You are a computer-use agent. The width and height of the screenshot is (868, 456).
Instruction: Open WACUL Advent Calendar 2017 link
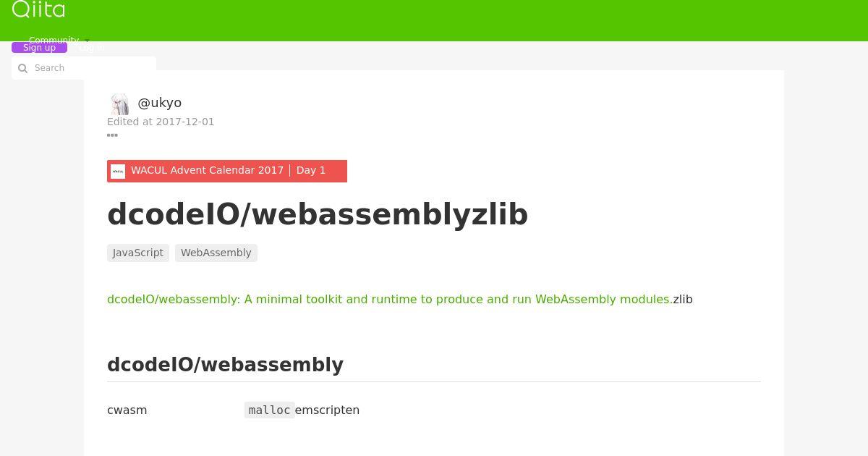point(207,170)
